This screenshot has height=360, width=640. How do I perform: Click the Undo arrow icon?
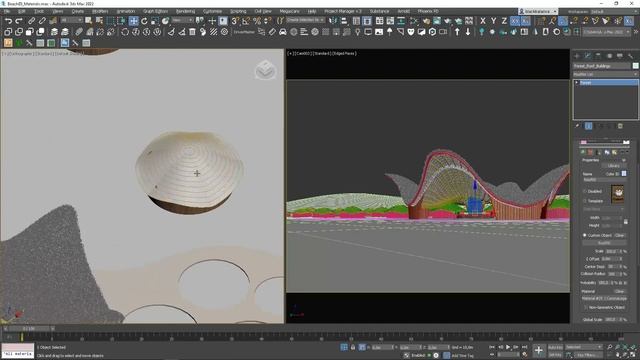click(x=8, y=21)
